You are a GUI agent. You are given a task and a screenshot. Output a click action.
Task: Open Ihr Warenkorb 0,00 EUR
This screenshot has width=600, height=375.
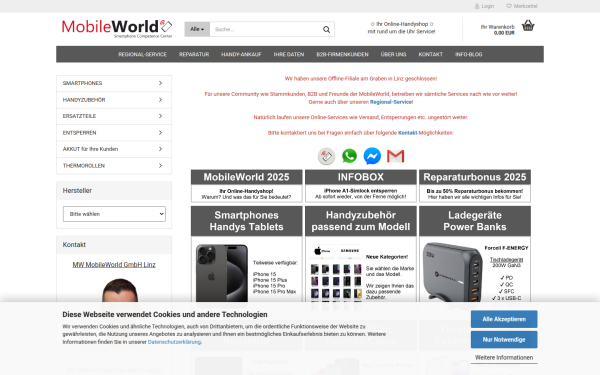497,30
